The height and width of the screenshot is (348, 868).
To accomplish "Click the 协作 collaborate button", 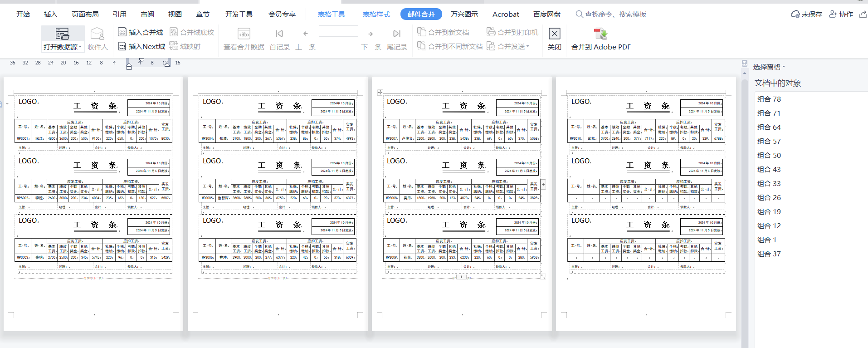I will tap(841, 14).
